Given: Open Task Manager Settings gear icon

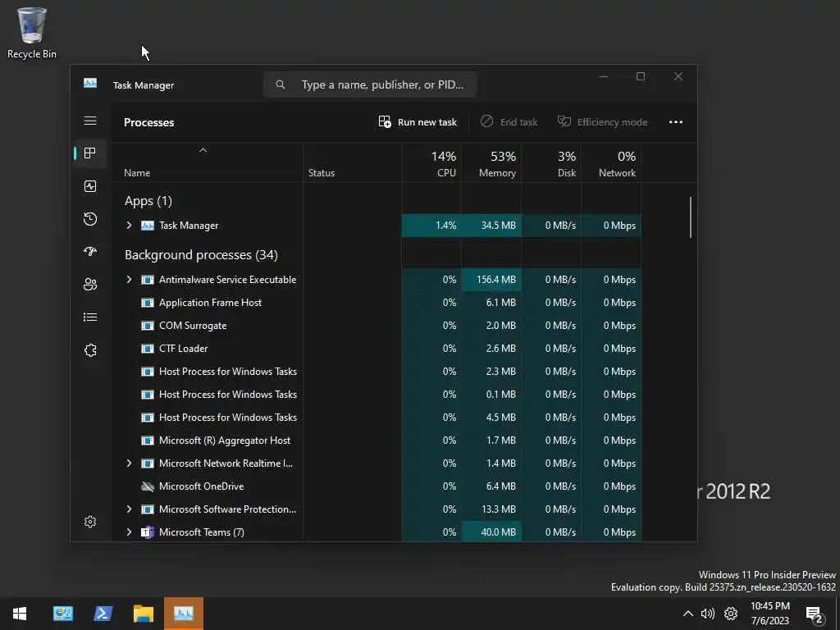Looking at the screenshot, I should tap(90, 522).
